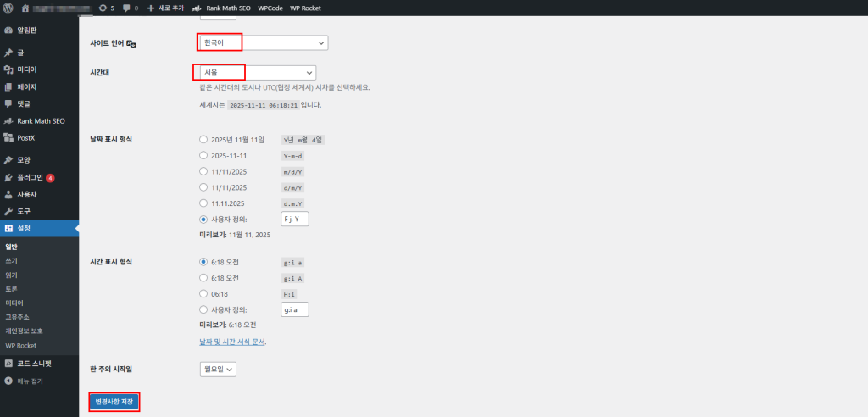Screen dimensions: 868x417
Task: Click the 사용자 user icon
Action: click(x=8, y=194)
